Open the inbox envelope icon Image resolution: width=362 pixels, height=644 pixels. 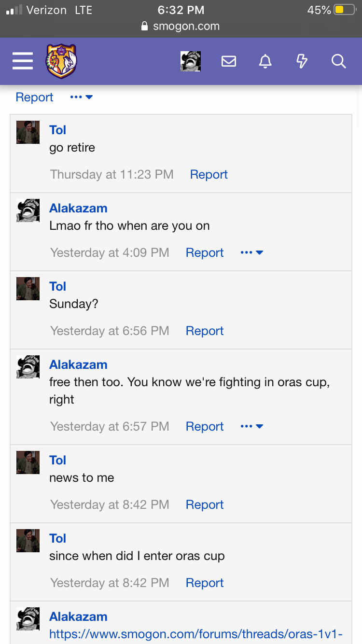tap(229, 61)
